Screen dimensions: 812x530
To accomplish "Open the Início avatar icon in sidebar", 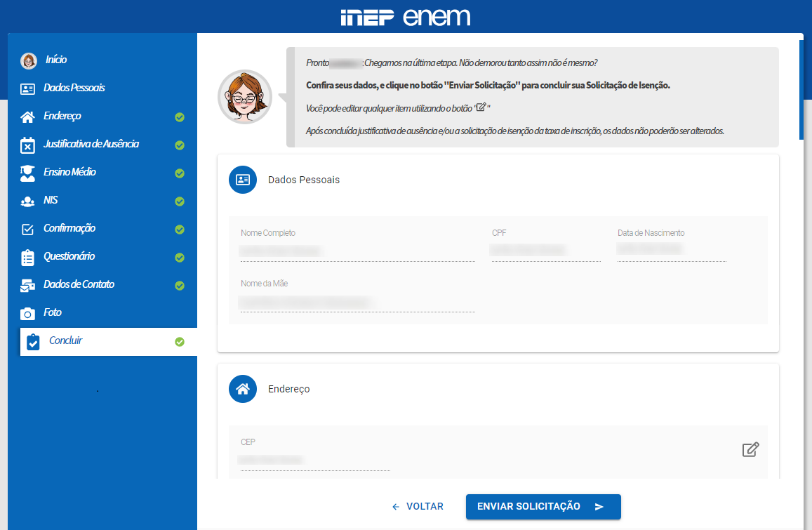I will coord(29,60).
